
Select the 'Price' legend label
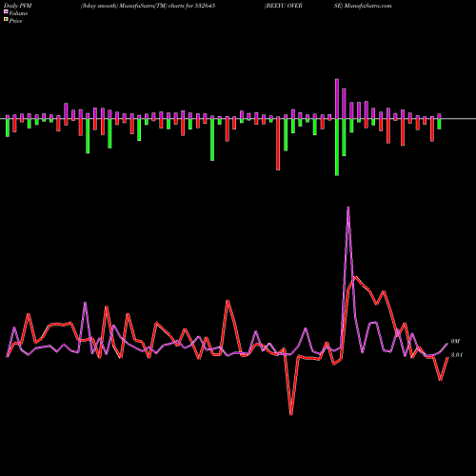click(x=15, y=21)
